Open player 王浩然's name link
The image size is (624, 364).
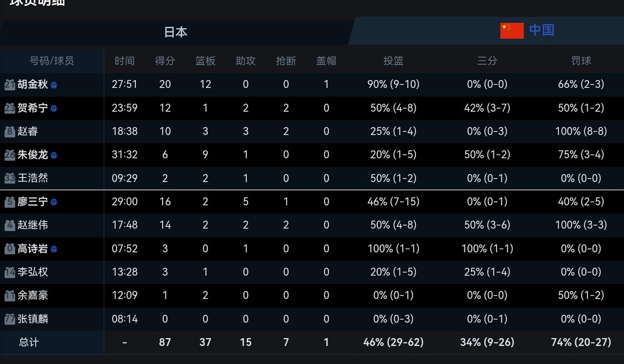coord(33,178)
